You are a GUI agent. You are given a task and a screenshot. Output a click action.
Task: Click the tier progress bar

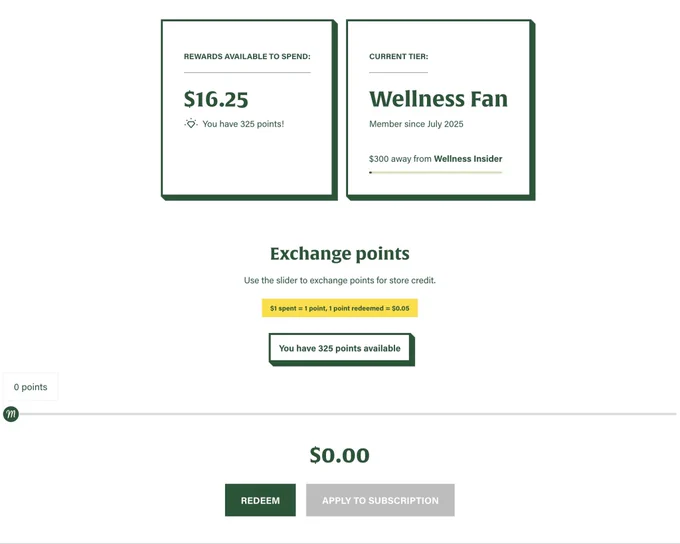[435, 172]
